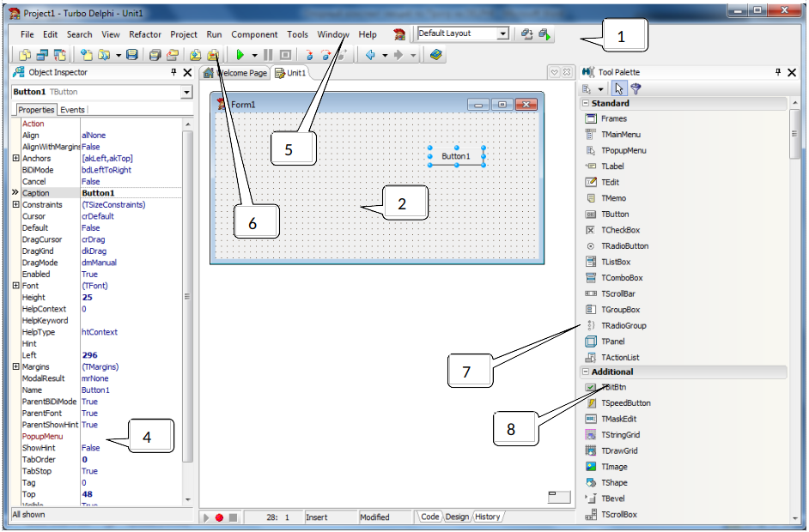809x532 pixels.
Task: Open the Button1 component selector dropdown
Action: [x=186, y=92]
